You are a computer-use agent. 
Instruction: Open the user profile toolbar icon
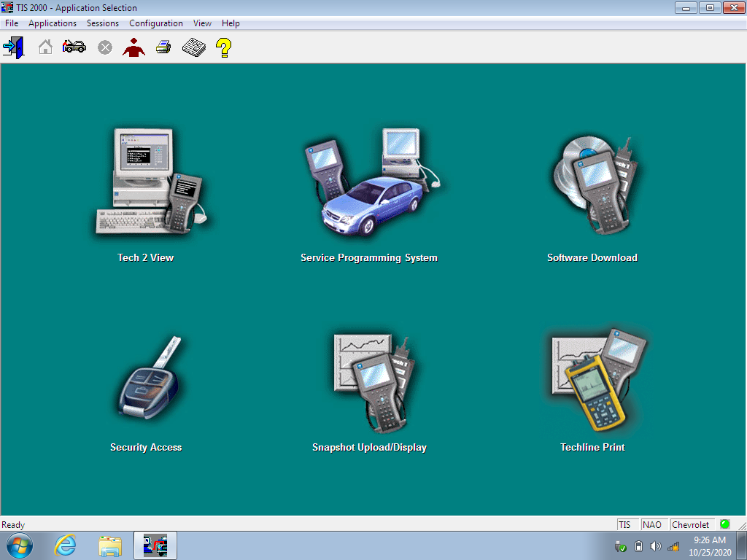point(133,47)
